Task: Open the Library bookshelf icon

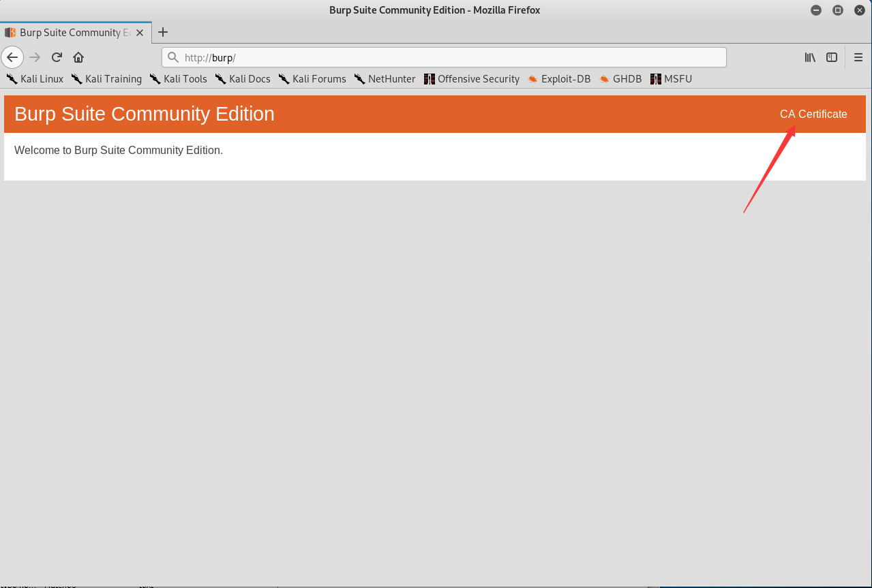Action: coord(810,57)
